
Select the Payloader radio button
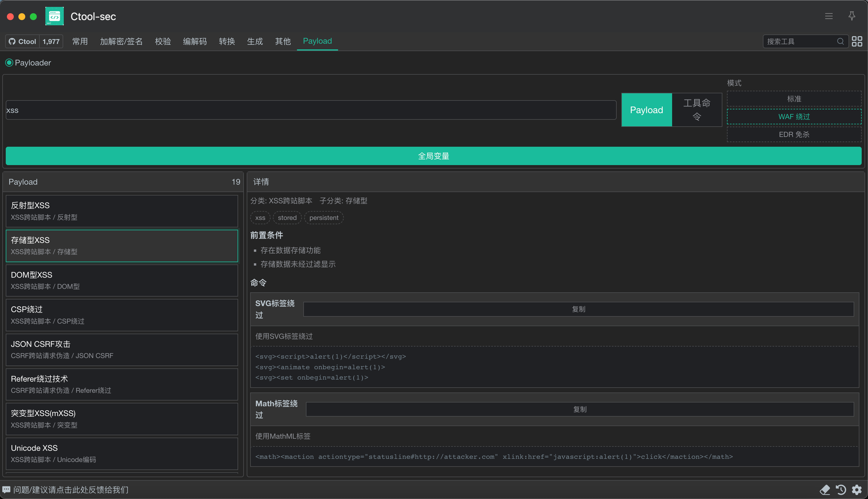click(x=9, y=63)
